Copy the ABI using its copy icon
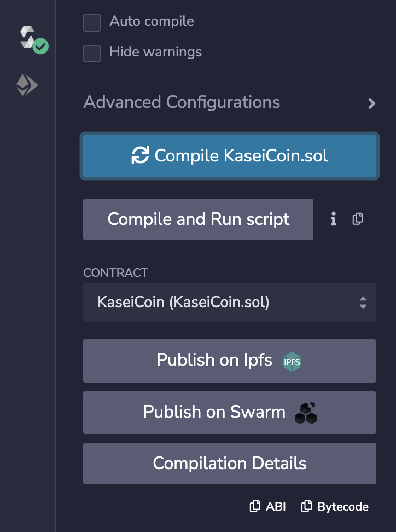 255,506
